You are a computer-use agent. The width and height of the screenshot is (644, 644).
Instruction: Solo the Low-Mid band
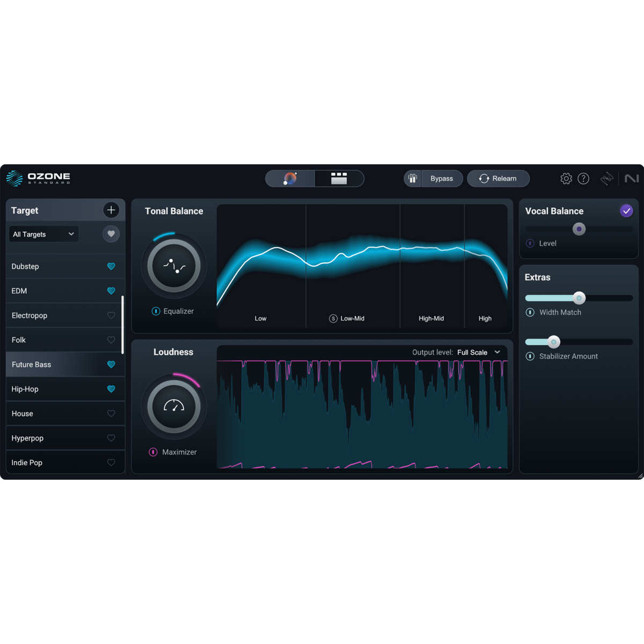(x=333, y=319)
